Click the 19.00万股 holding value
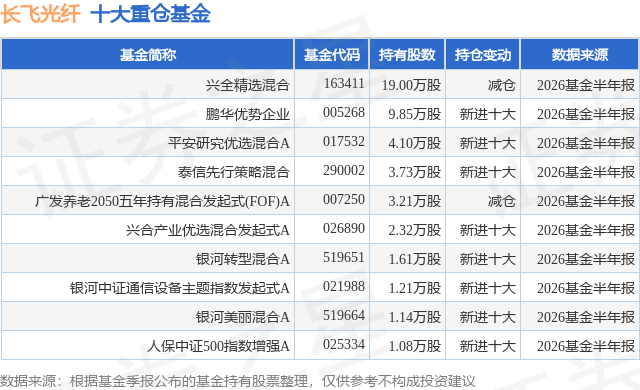The height and width of the screenshot is (390, 640). point(411,85)
